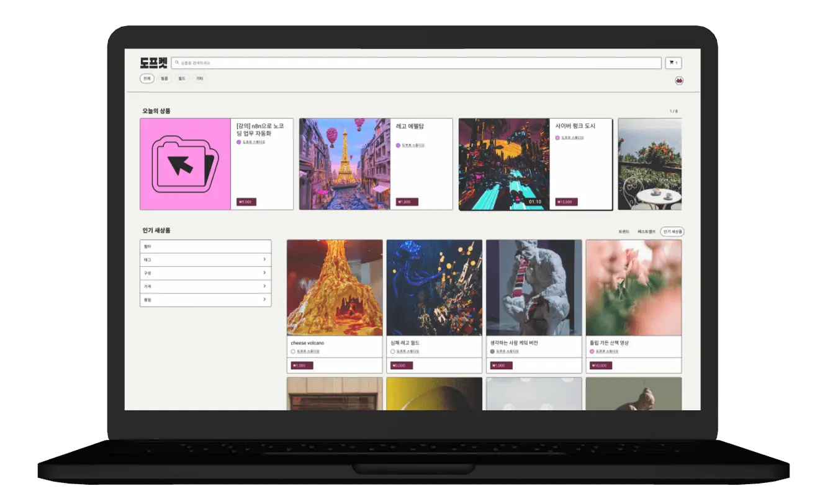Click the user profile avatar icon
Screen dimensions: 833x504
(x=678, y=81)
